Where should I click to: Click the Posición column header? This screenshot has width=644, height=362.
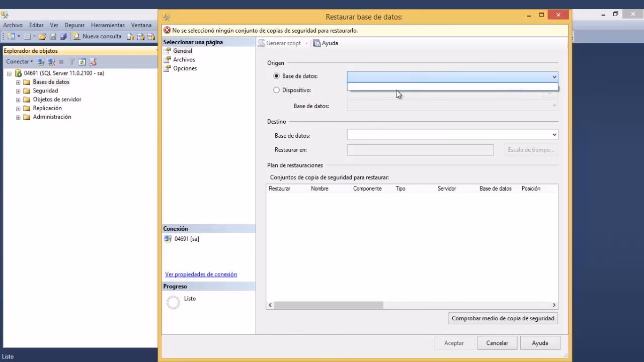click(531, 189)
